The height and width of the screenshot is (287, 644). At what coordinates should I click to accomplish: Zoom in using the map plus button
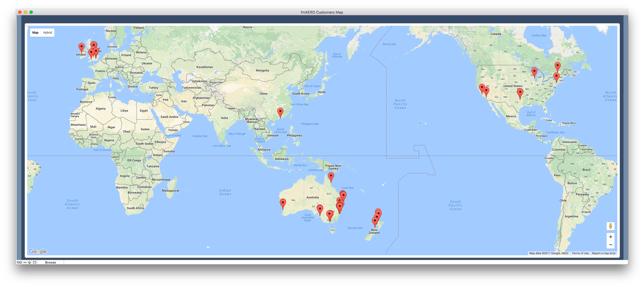click(x=611, y=237)
